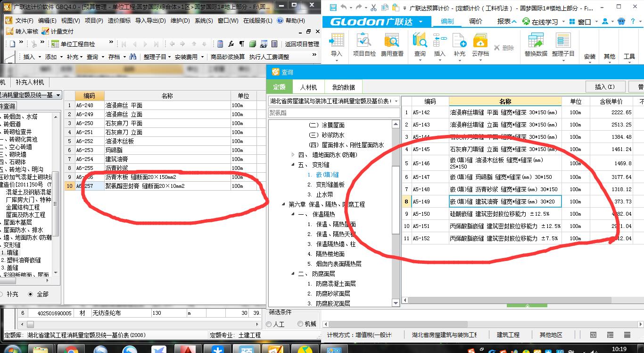Click the horizontal scrollbar below the 无纺涤纶布 row

tap(140, 325)
